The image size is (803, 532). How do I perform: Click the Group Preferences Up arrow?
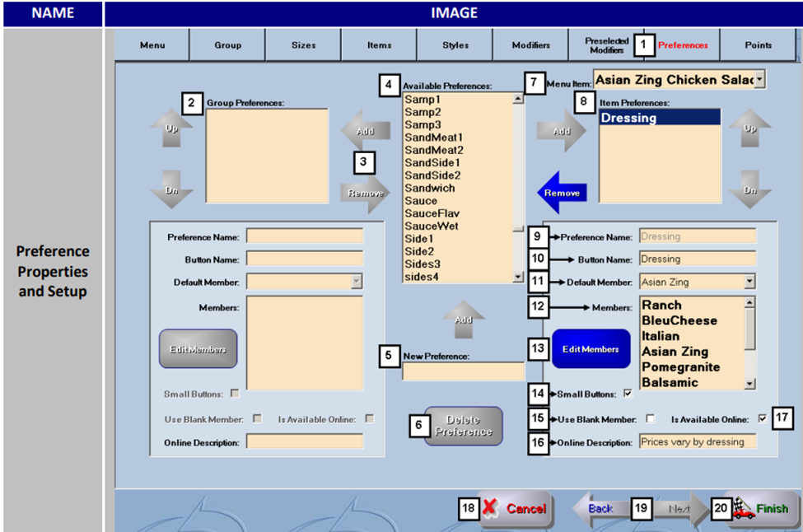pos(171,128)
